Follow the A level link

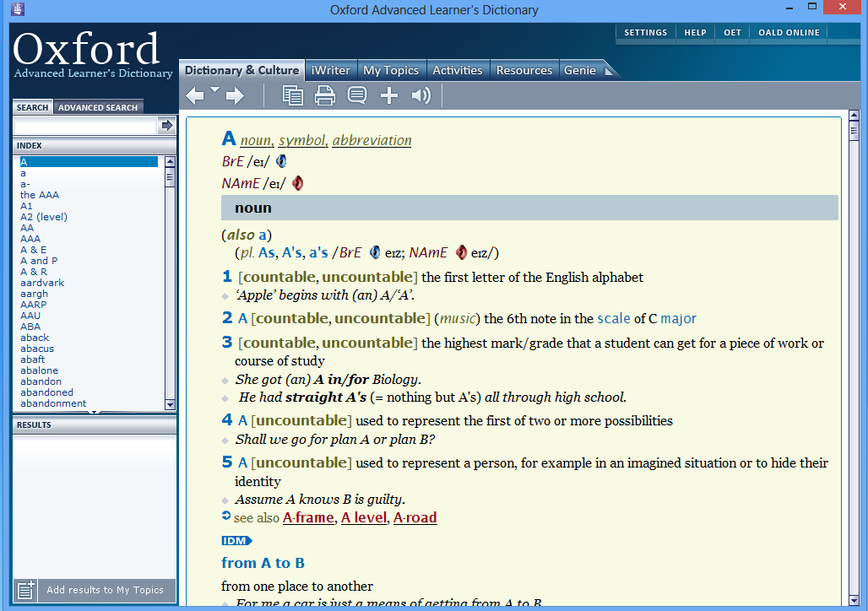[x=364, y=517]
